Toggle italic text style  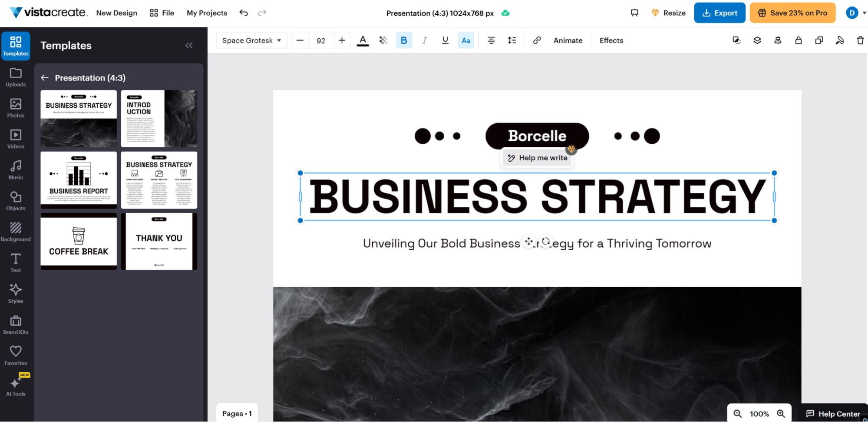tap(424, 40)
